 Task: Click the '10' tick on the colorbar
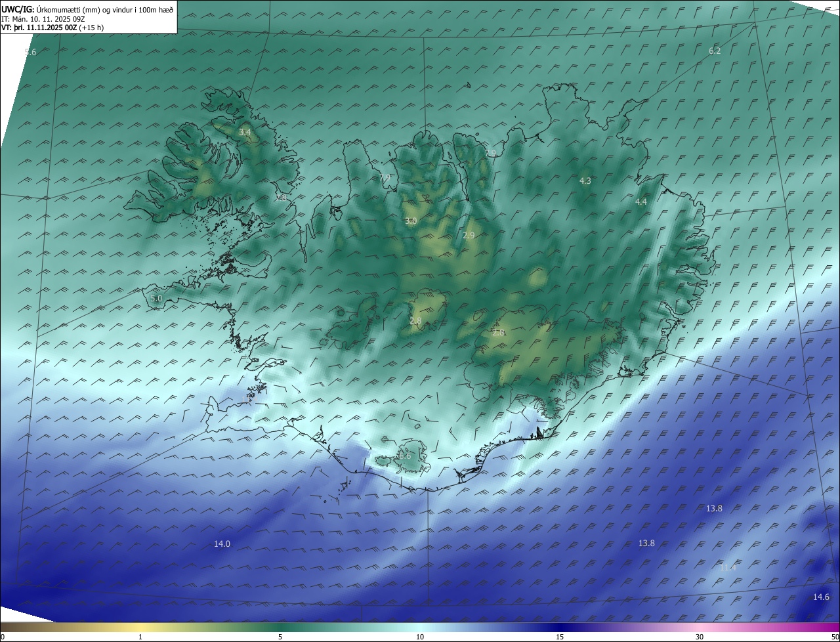tap(420, 637)
